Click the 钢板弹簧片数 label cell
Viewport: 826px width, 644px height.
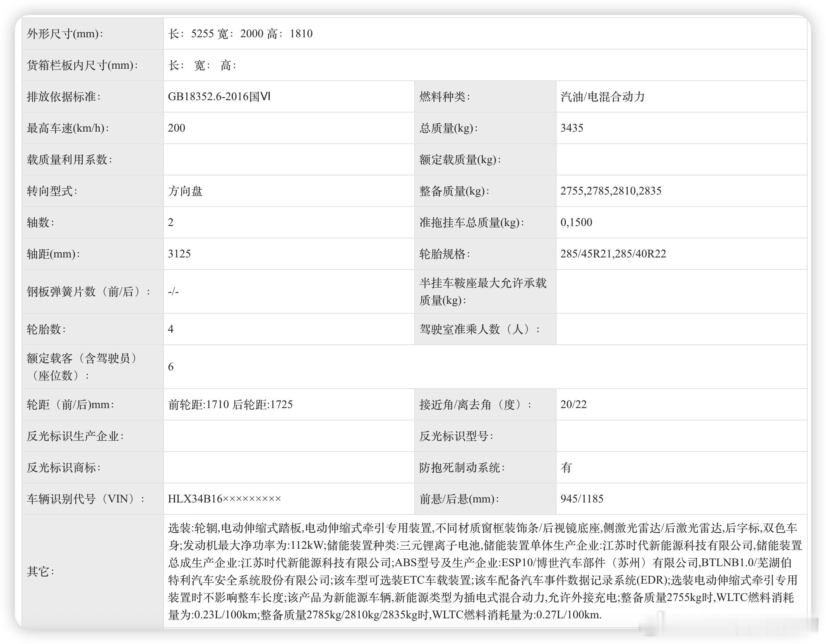(x=89, y=292)
